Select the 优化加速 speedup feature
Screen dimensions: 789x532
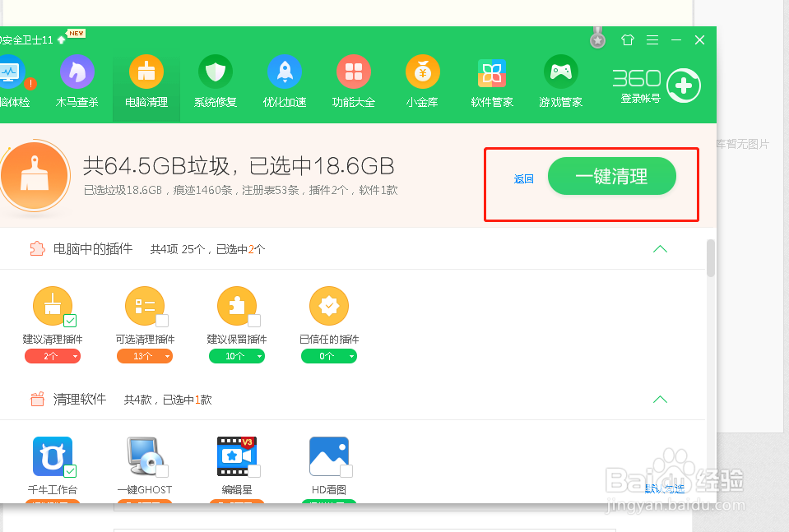(x=284, y=80)
